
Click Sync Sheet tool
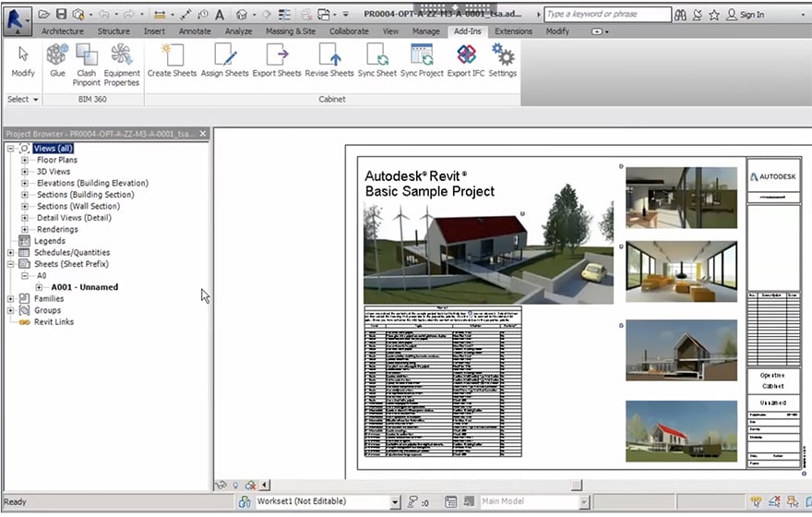(377, 61)
